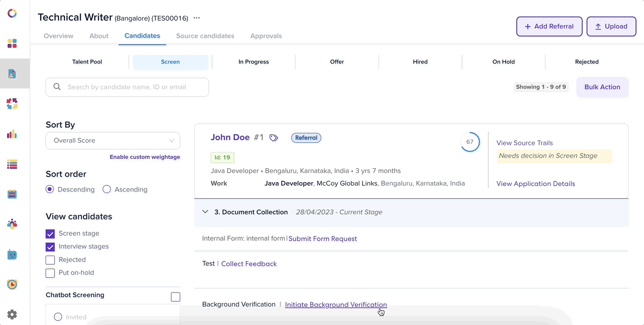Click Collect Feedback link
The height and width of the screenshot is (325, 644).
249,264
